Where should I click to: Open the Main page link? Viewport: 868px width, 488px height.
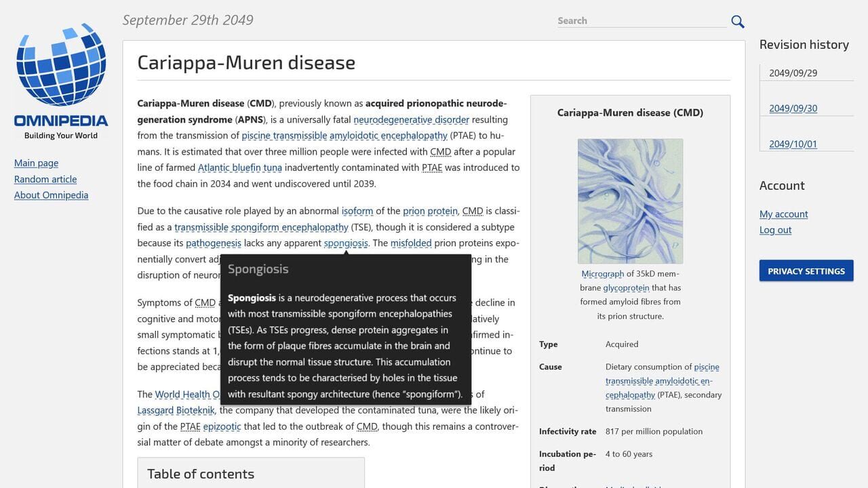coord(36,163)
